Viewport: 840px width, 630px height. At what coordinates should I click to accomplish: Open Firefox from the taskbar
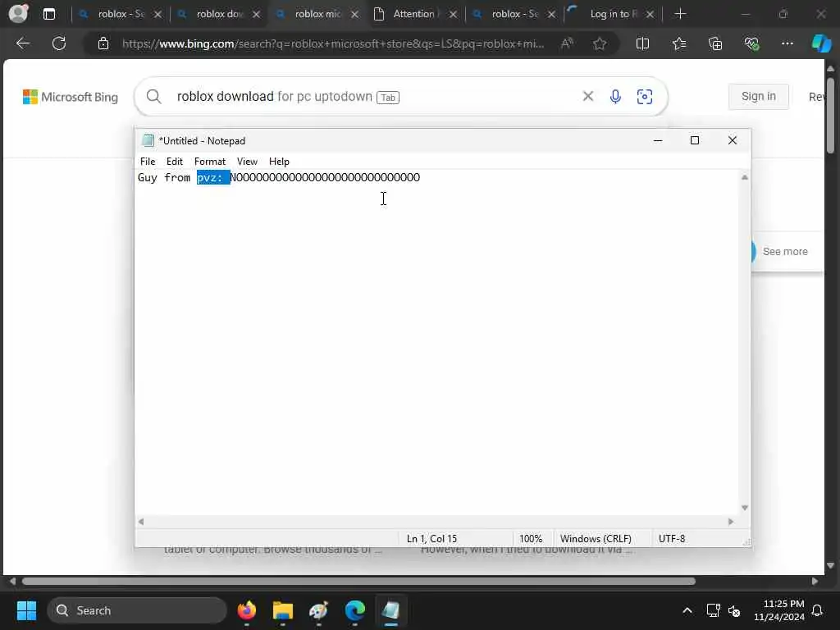[246, 610]
